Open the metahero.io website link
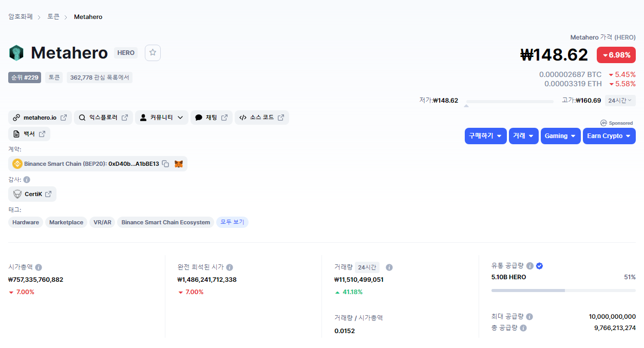 [40, 118]
